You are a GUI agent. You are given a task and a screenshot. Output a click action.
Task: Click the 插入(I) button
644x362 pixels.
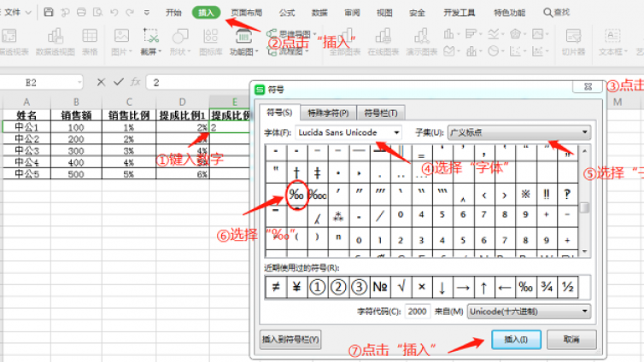click(516, 340)
